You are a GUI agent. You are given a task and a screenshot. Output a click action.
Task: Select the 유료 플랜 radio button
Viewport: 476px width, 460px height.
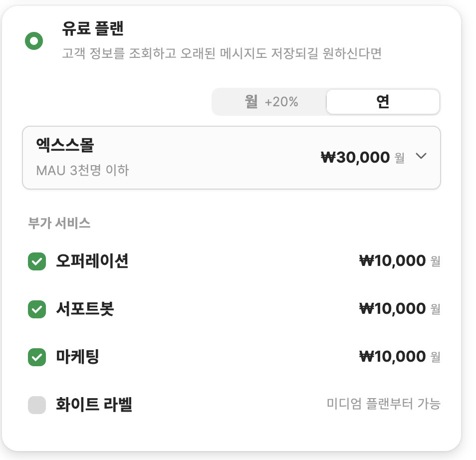(x=34, y=41)
